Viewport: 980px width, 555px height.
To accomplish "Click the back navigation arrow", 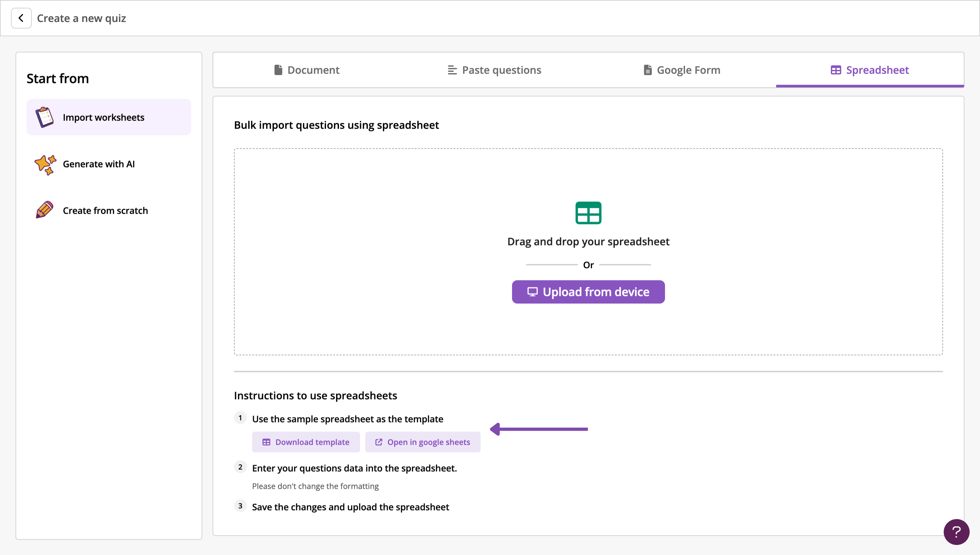I will 19,18.
